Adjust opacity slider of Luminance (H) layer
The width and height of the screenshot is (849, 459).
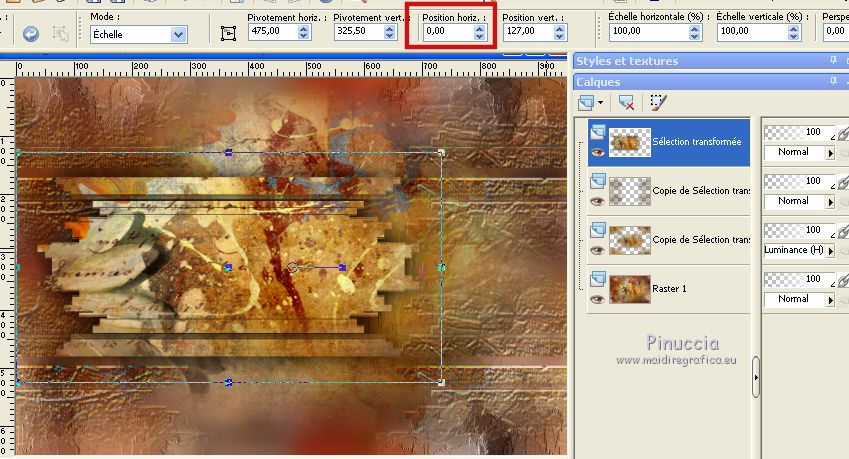[800, 231]
